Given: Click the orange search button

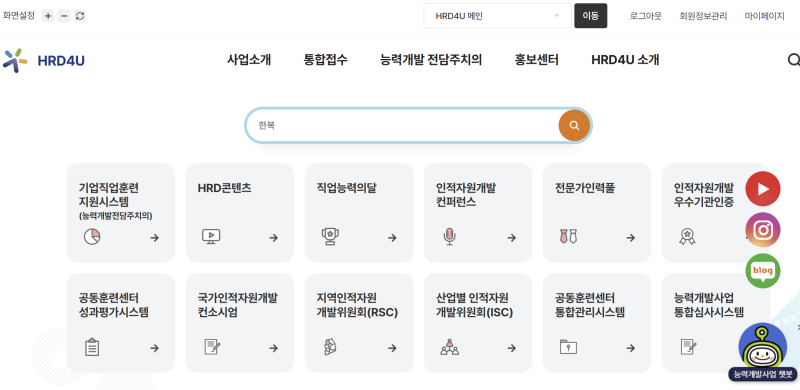Looking at the screenshot, I should pos(574,125).
